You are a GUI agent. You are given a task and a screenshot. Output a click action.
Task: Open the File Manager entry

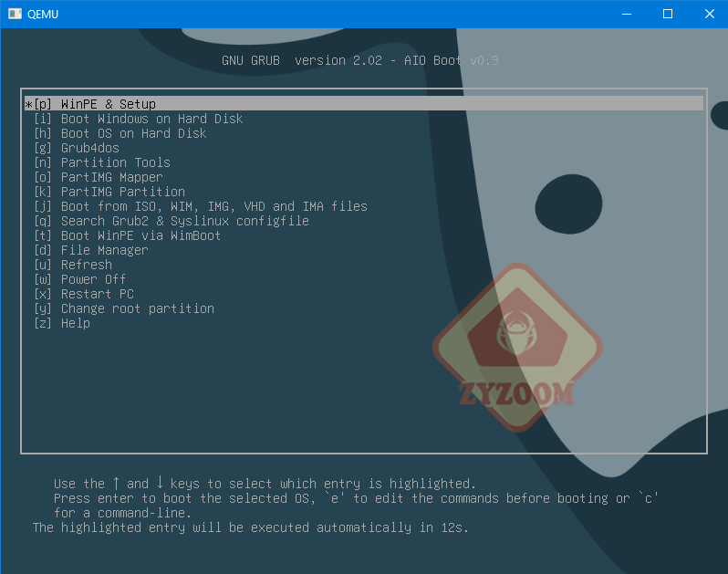(91, 250)
